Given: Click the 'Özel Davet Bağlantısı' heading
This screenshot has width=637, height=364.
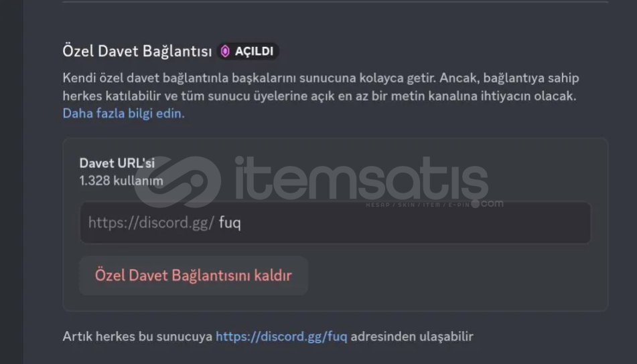Looking at the screenshot, I should (137, 51).
